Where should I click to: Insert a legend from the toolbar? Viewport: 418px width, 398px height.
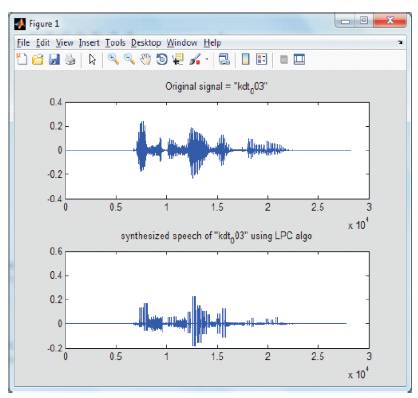(x=262, y=60)
